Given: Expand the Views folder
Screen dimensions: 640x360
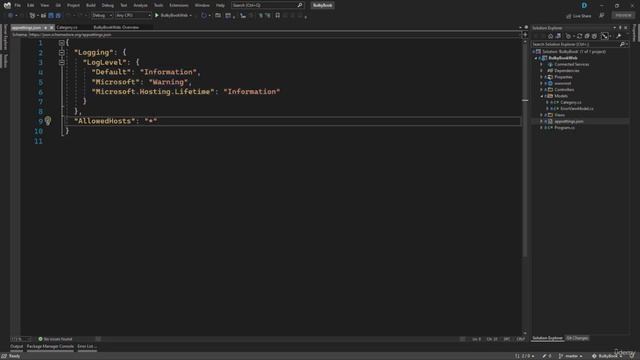Looking at the screenshot, I should 542,115.
